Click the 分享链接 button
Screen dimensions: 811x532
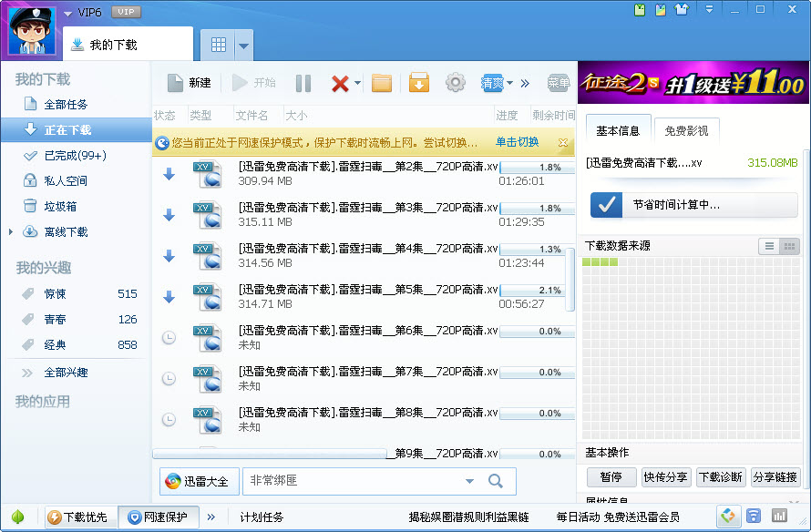775,477
